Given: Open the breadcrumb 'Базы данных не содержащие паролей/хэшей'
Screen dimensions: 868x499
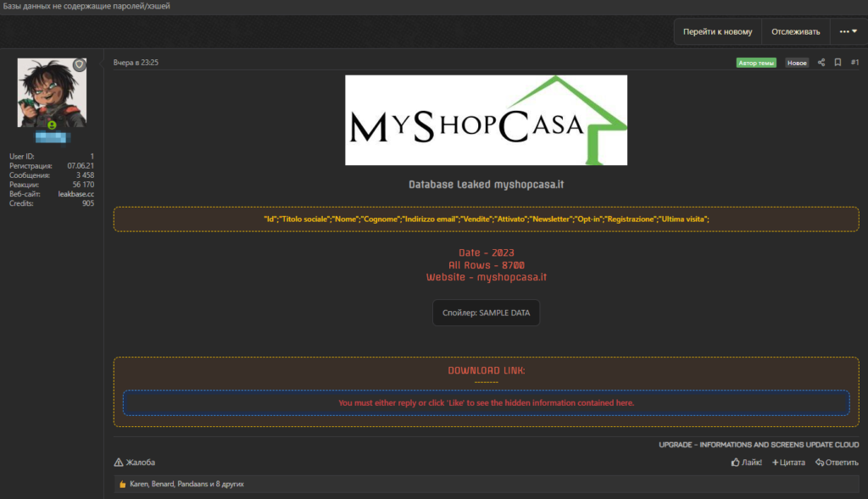Looking at the screenshot, I should (x=86, y=7).
